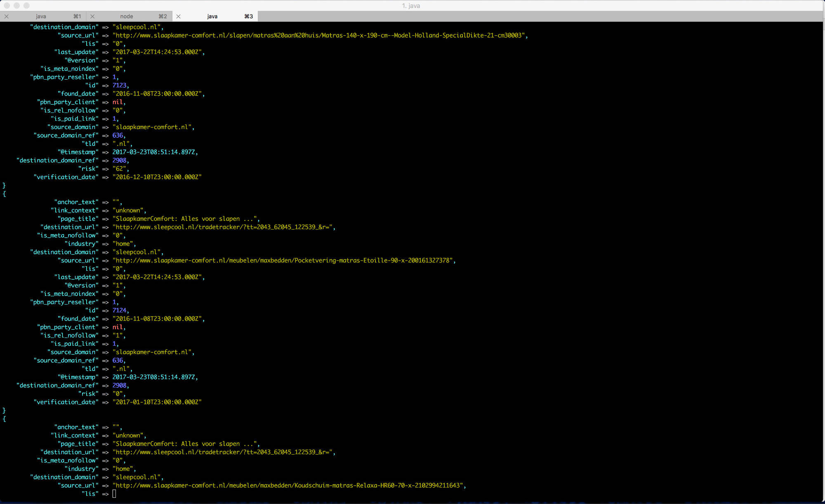Click destination_domain_ref 2908 in record 7124

coord(119,385)
